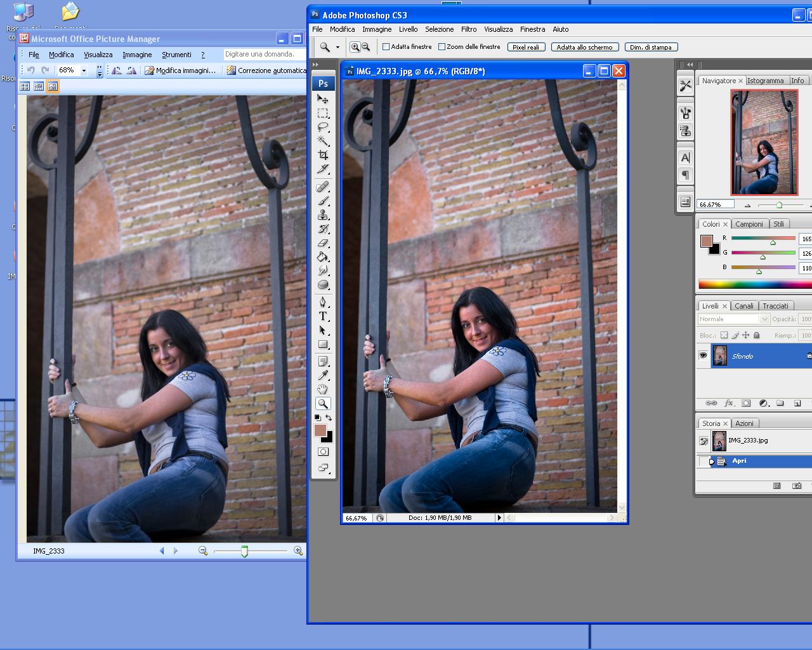Activate the Hand tool
Viewport: 812px width, 650px height.
point(323,389)
